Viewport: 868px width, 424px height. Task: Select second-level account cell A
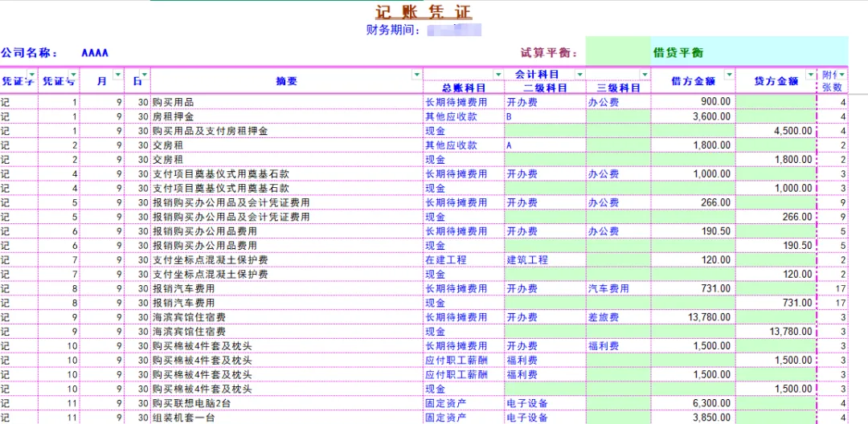coord(545,145)
